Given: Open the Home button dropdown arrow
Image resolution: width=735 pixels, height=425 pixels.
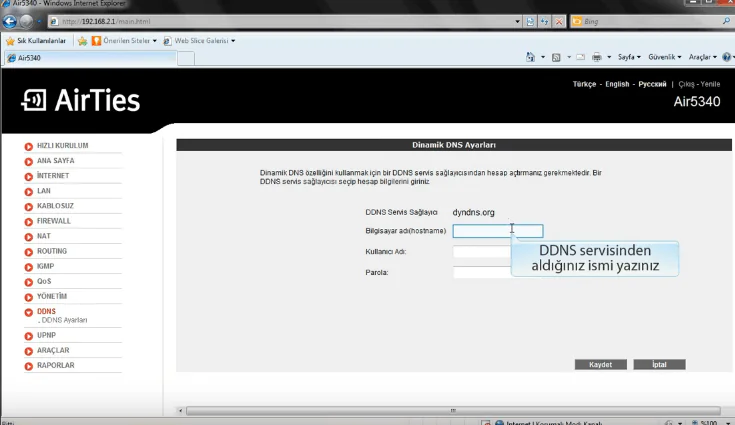Looking at the screenshot, I should coord(543,57).
